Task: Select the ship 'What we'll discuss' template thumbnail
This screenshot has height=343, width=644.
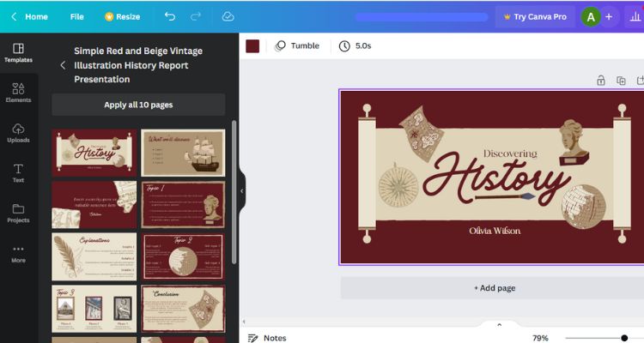Action: click(x=183, y=153)
